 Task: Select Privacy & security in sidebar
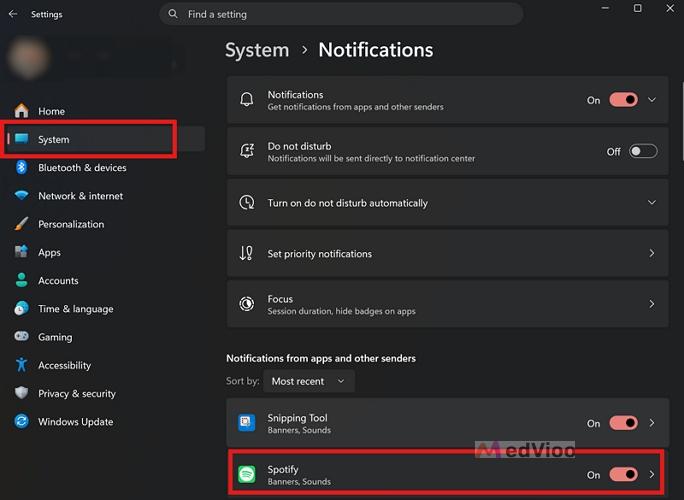click(105, 393)
